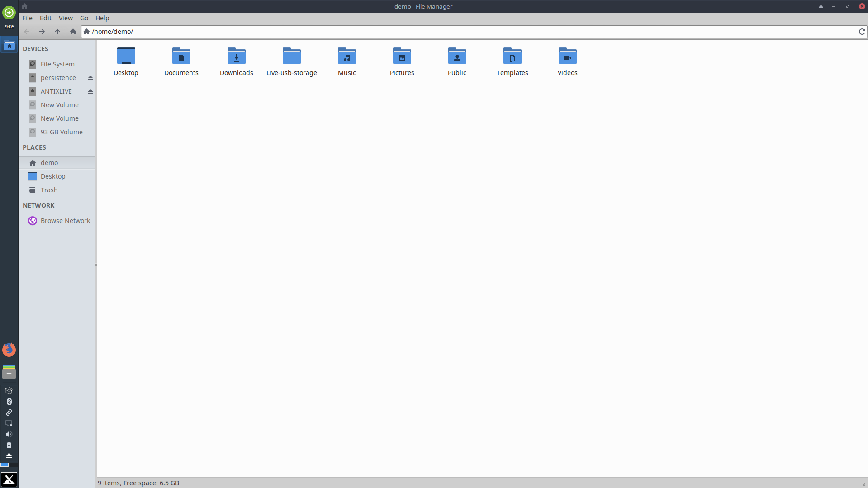Open the Live-usb-storage folder
The image size is (868, 488).
coord(291,56)
